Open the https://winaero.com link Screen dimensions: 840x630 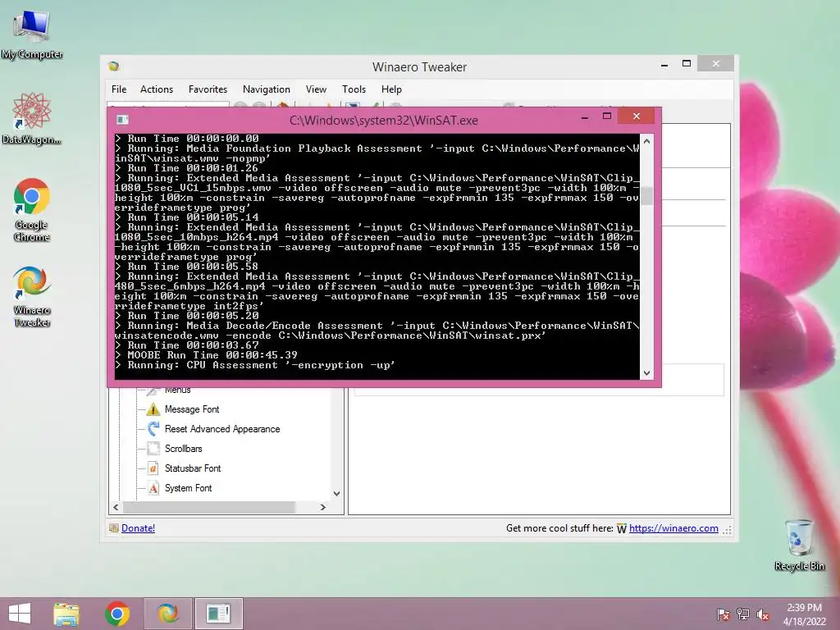[x=673, y=528]
